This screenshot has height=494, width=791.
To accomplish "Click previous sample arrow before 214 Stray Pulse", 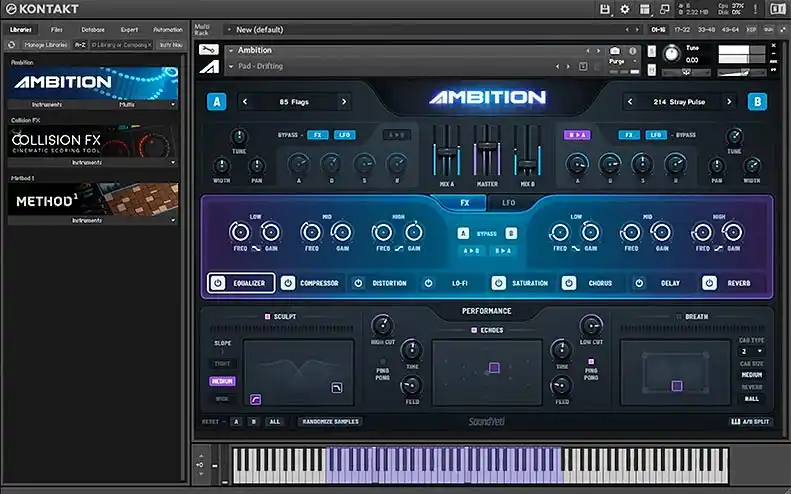I will (630, 102).
